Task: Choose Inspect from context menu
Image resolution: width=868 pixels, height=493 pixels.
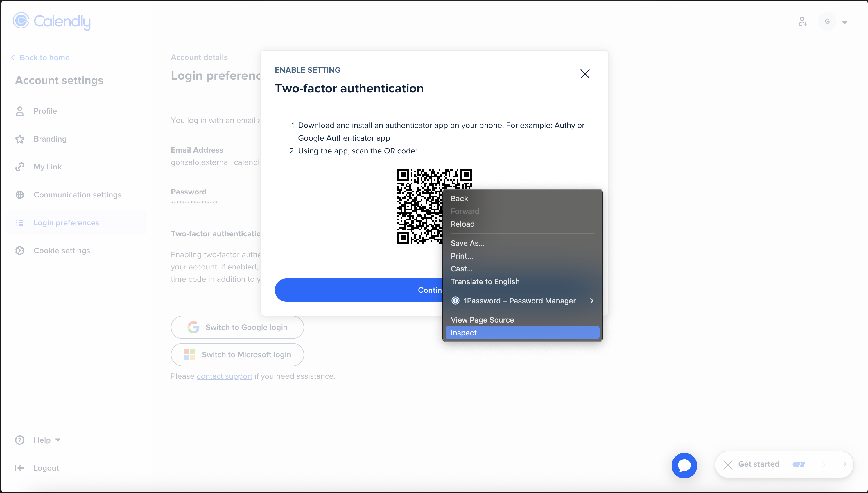Action: [463, 333]
